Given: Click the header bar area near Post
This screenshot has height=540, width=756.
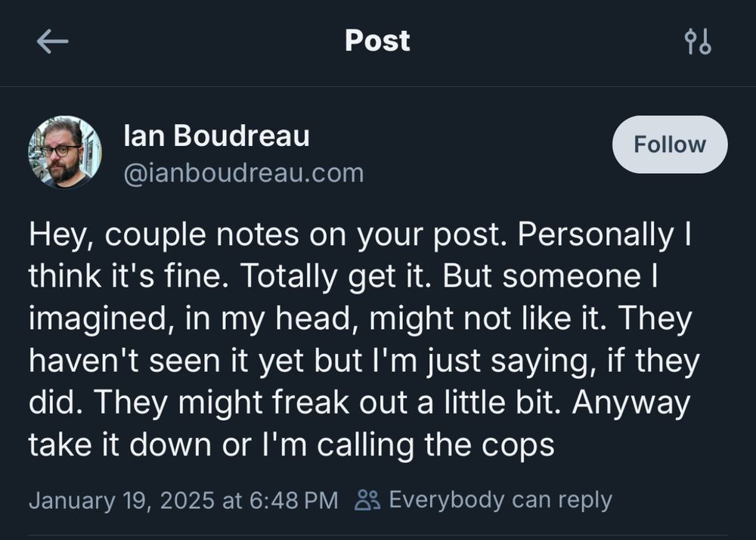Looking at the screenshot, I should point(376,42).
